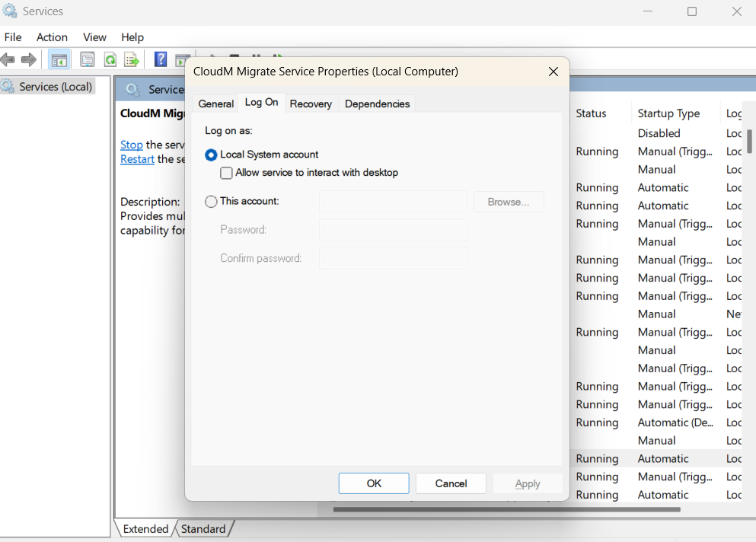Click the Automatic (De... startup type cell
The height and width of the screenshot is (542, 756).
coord(675,422)
